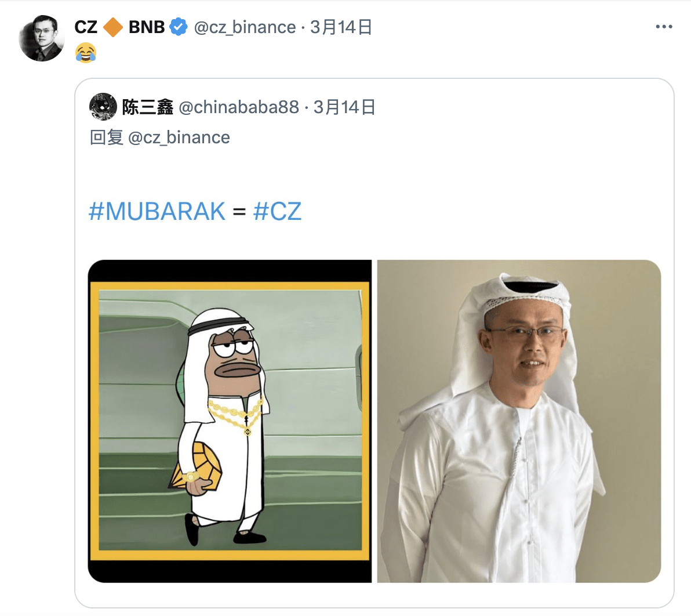
Task: Open @cz_binance handle beside verified badge
Action: coord(245,27)
